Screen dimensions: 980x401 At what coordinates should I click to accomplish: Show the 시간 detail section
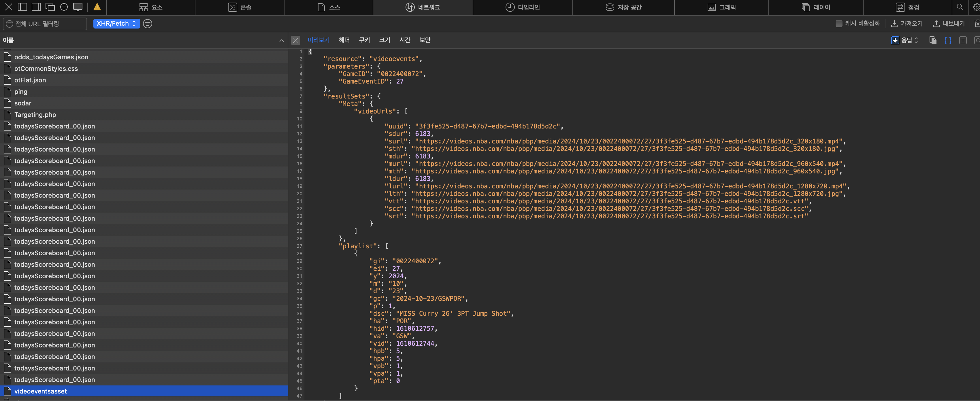point(404,40)
